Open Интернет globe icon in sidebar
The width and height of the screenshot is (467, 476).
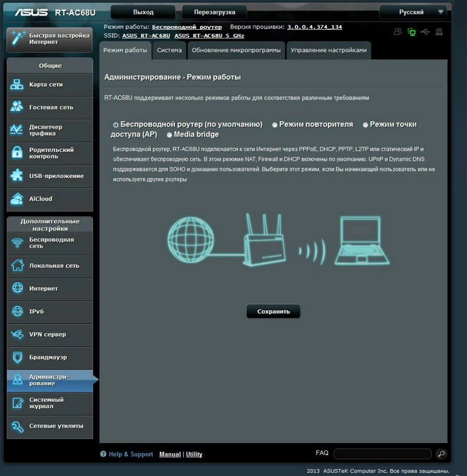17,288
